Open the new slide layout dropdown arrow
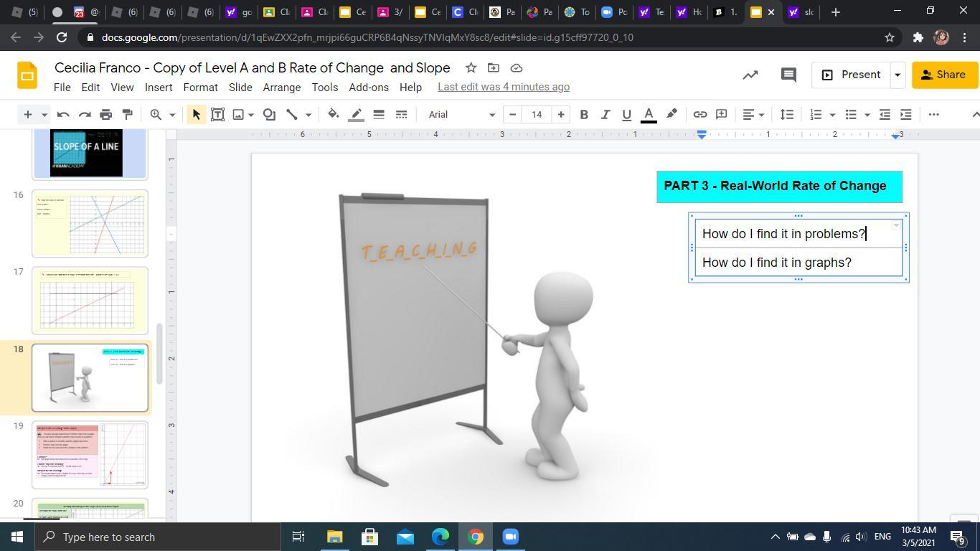The height and width of the screenshot is (551, 980). point(44,115)
